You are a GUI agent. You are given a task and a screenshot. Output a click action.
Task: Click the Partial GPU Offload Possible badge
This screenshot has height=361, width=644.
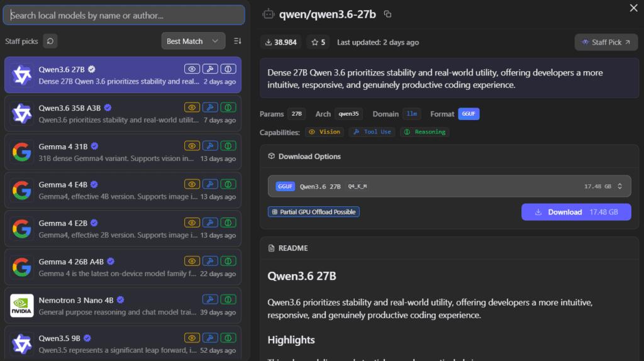(313, 212)
